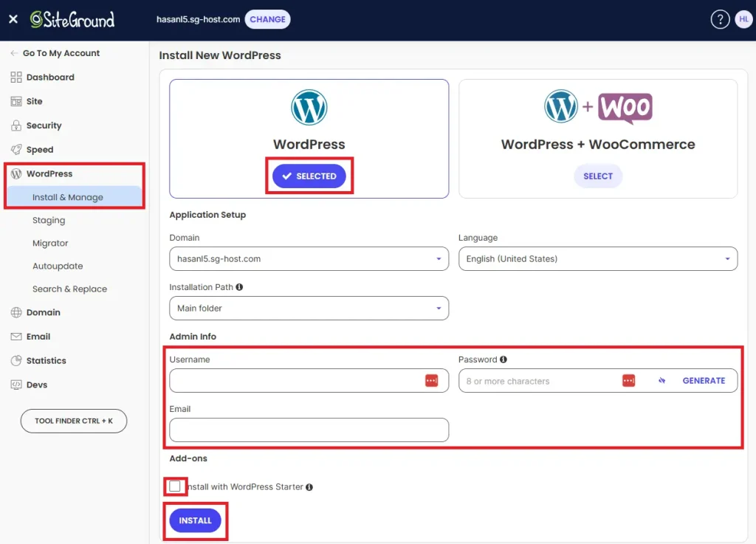The image size is (756, 544).
Task: Toggle password visibility eye icon
Action: 662,381
